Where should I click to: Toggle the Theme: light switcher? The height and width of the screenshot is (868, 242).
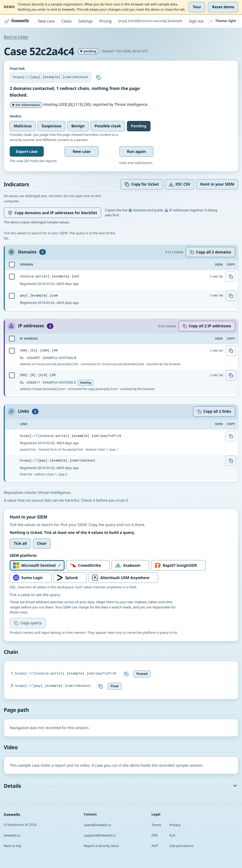[x=223, y=21]
